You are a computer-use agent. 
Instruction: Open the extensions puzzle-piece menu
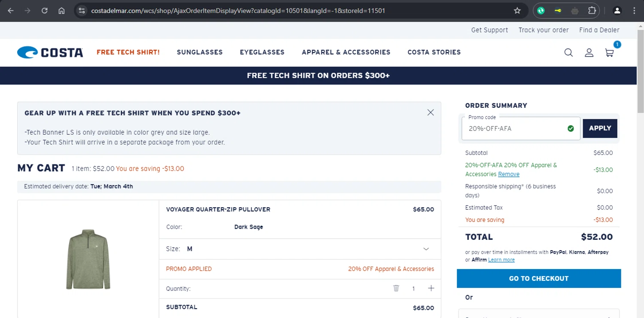[x=592, y=11]
